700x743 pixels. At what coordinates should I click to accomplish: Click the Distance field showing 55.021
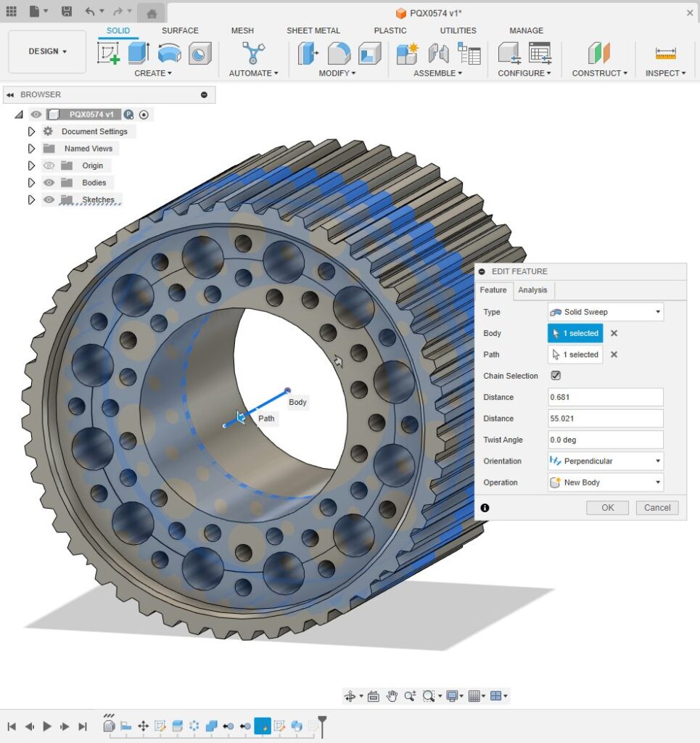pyautogui.click(x=604, y=418)
